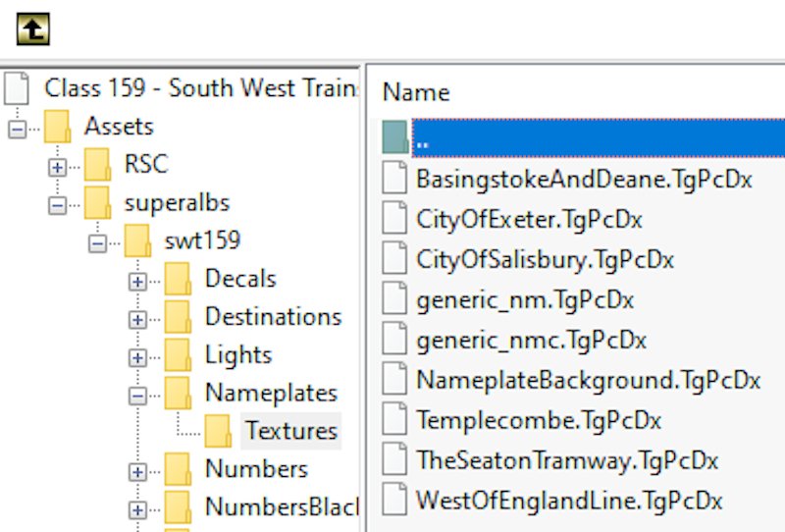The height and width of the screenshot is (532, 785).
Task: Expand the Decals folder node
Action: [x=137, y=282]
